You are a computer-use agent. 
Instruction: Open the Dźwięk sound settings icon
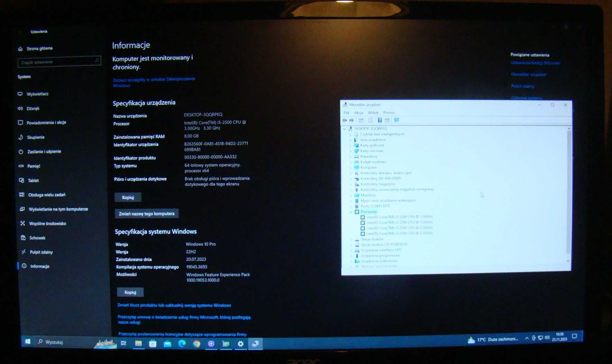(20, 108)
